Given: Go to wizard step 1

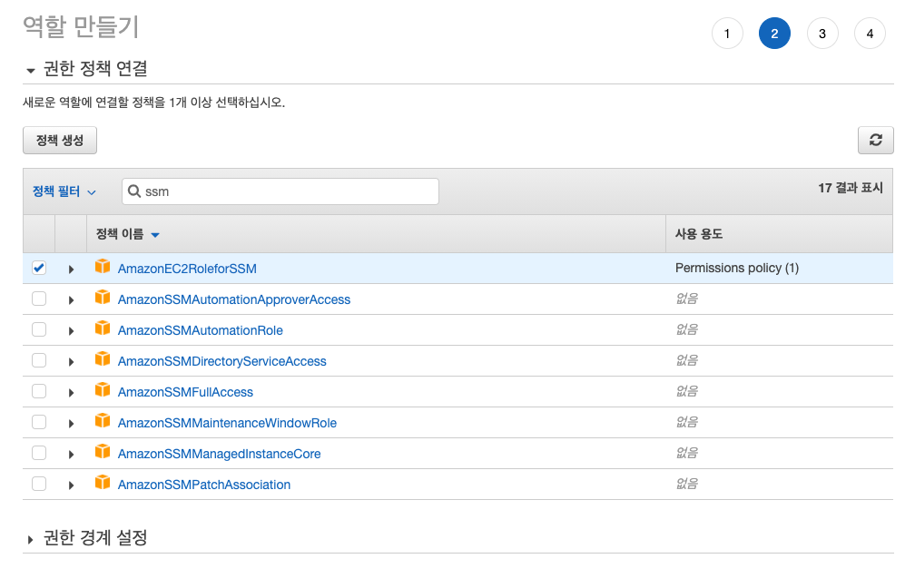Looking at the screenshot, I should [x=727, y=34].
